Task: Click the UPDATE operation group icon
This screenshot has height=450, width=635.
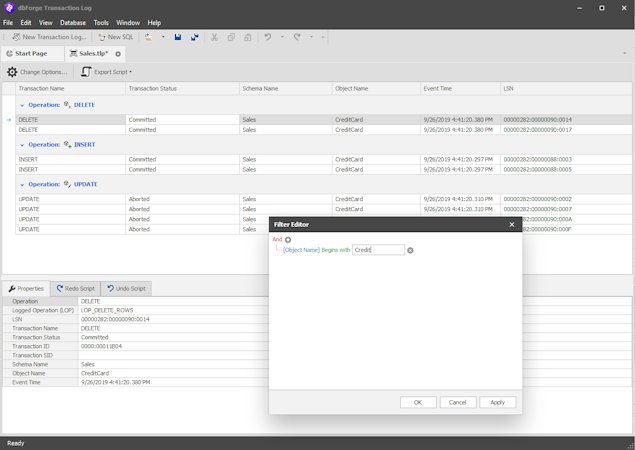Action: (x=67, y=184)
